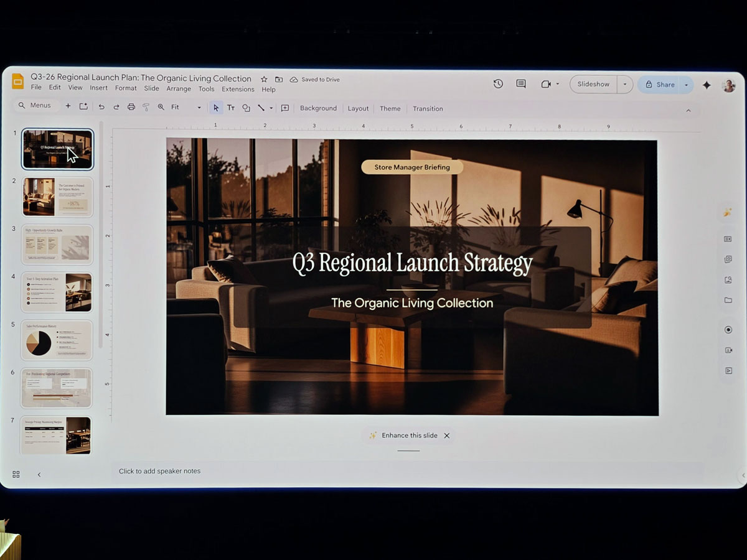Screen dimensions: 747x560
Task: Undo the last action
Action: pyautogui.click(x=101, y=107)
